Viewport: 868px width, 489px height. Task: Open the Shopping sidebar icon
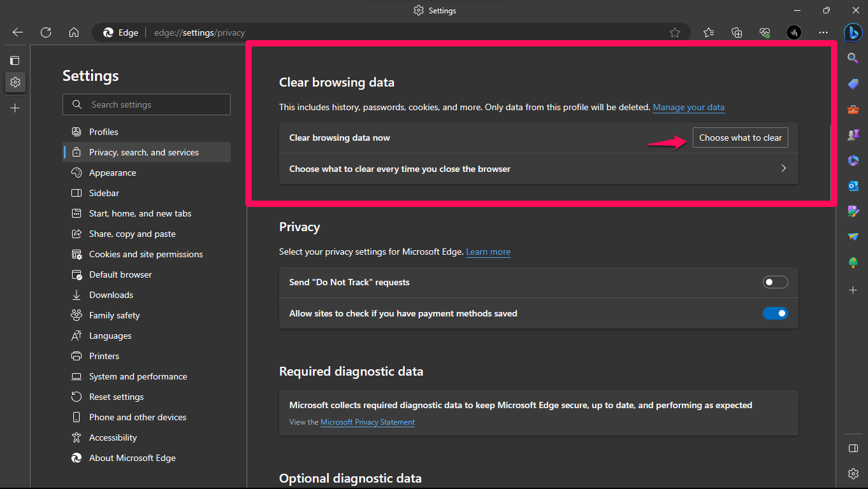(x=853, y=83)
